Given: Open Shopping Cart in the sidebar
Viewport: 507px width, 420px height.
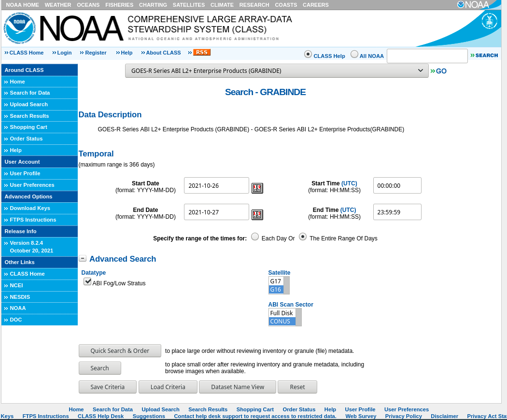Looking at the screenshot, I should (x=28, y=127).
